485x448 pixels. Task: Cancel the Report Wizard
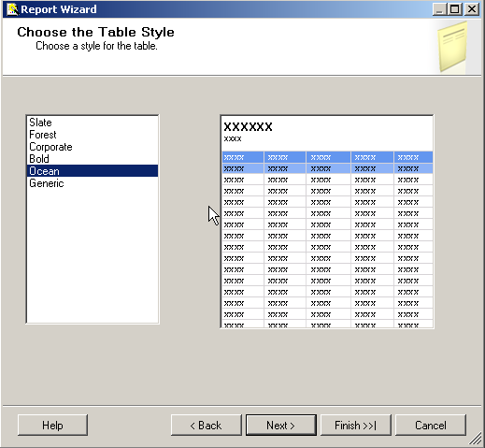coord(431,426)
